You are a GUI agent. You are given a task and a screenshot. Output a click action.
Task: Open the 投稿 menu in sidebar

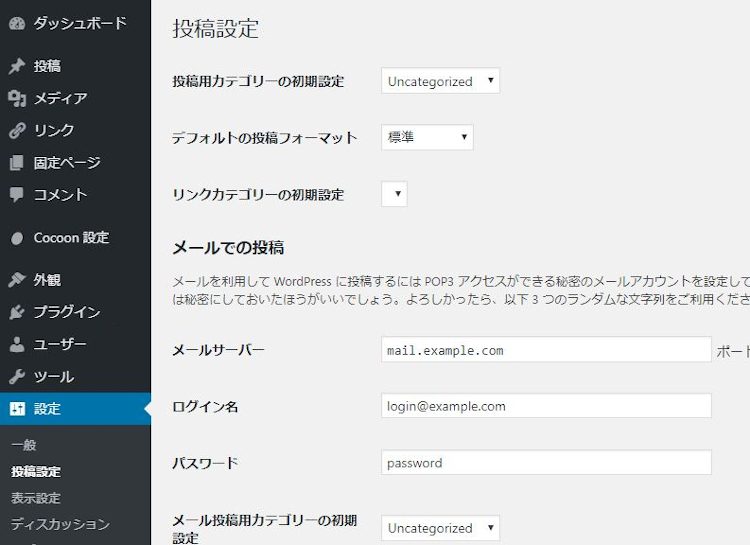tap(75, 66)
